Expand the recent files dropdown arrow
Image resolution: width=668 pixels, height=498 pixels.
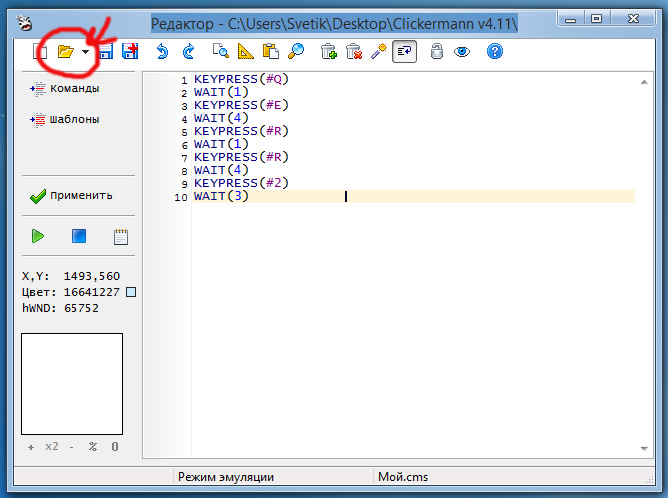coord(86,52)
